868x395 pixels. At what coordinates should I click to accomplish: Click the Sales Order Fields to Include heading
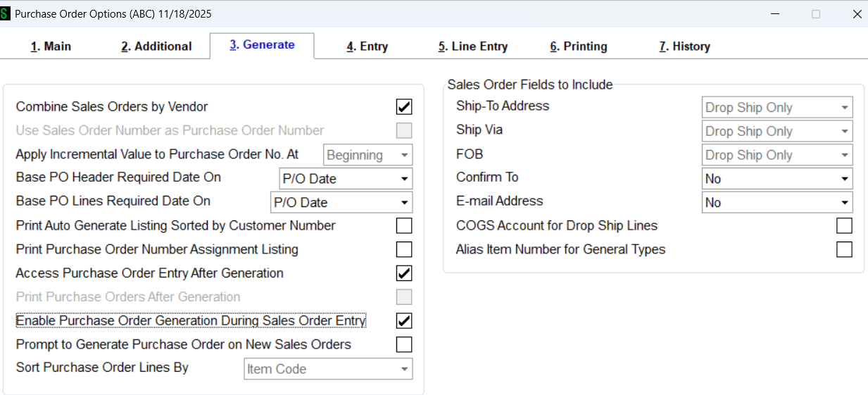pos(530,85)
